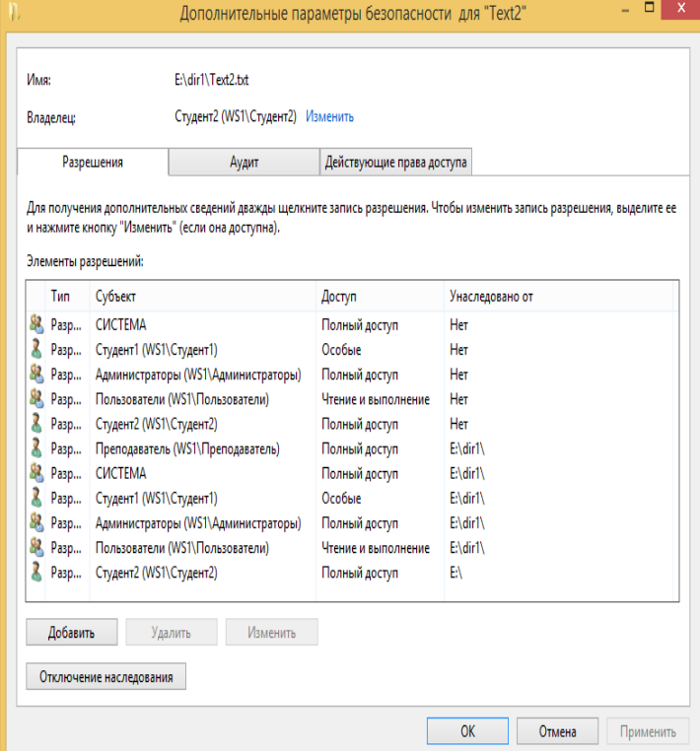
Task: Click icon of Студент2 entry inherited from E:\
Action: pos(36,573)
